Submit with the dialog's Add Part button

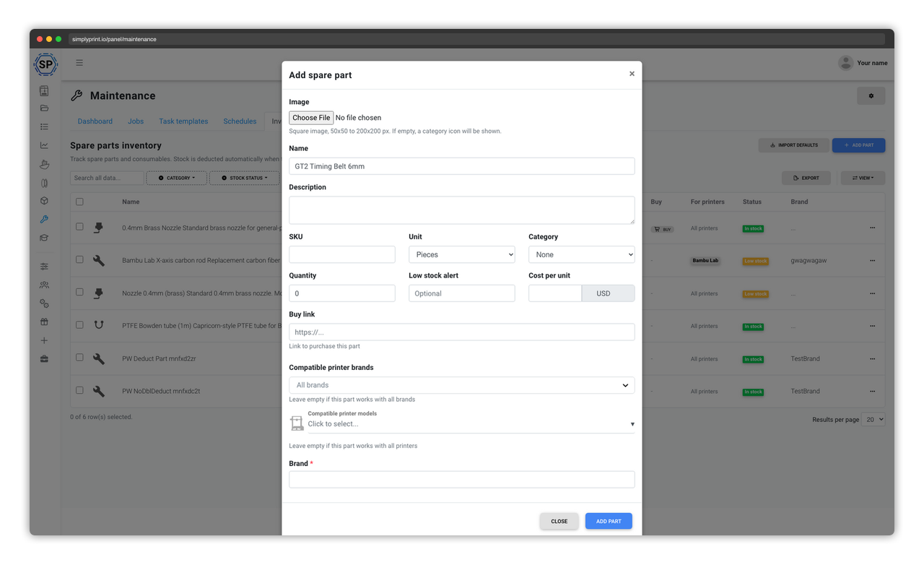tap(609, 521)
